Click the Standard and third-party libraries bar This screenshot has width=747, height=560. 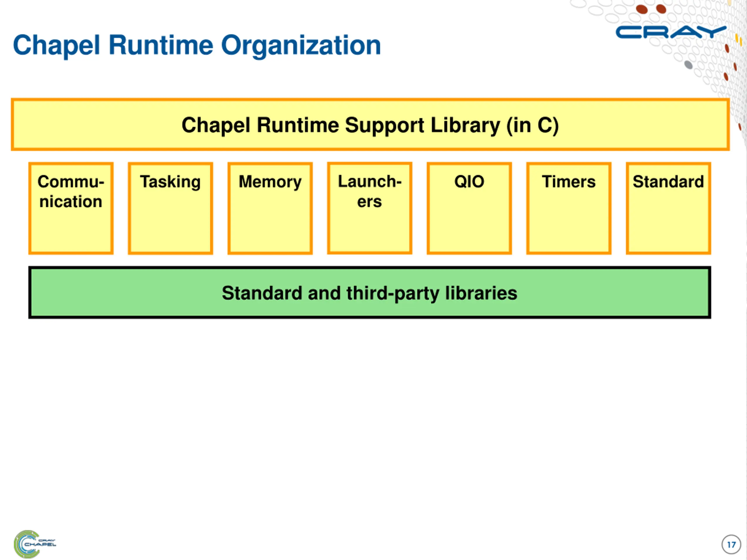coord(370,292)
